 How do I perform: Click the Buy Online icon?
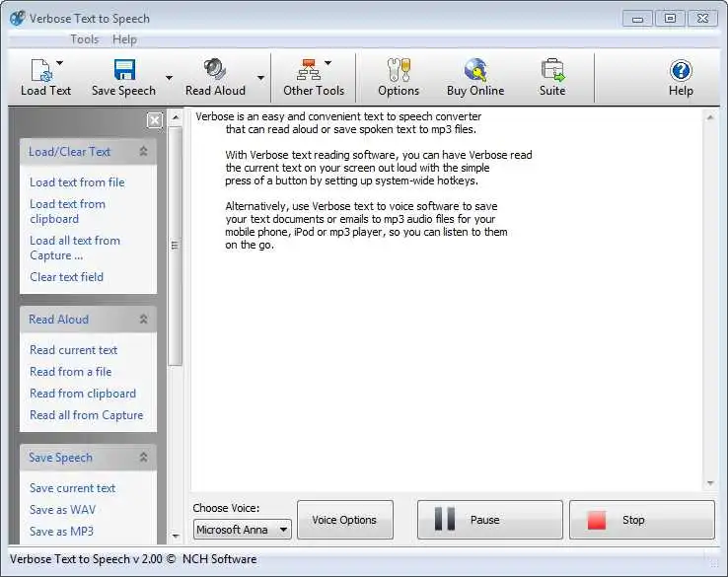475,70
